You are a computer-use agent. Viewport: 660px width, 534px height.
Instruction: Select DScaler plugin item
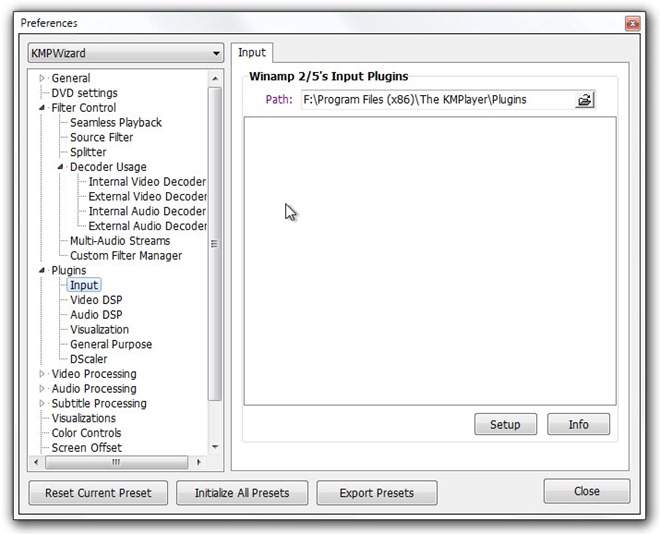[x=88, y=359]
